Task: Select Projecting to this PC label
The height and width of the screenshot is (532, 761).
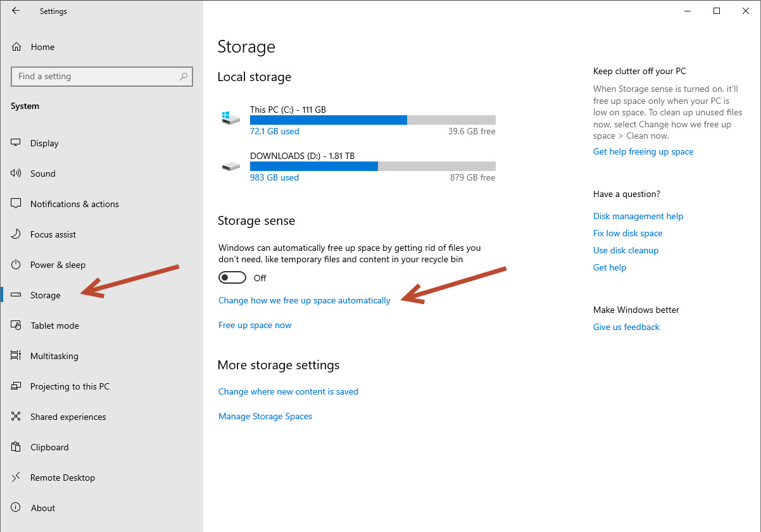Action: pyautogui.click(x=70, y=386)
